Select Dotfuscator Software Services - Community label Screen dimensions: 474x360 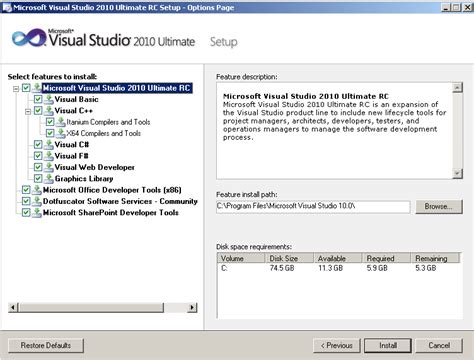coord(120,201)
